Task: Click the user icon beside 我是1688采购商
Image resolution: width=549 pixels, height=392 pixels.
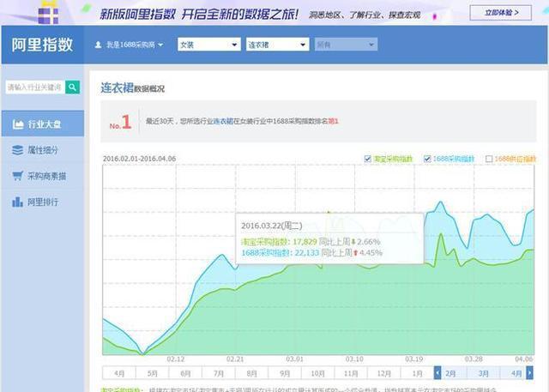Action: (98, 45)
